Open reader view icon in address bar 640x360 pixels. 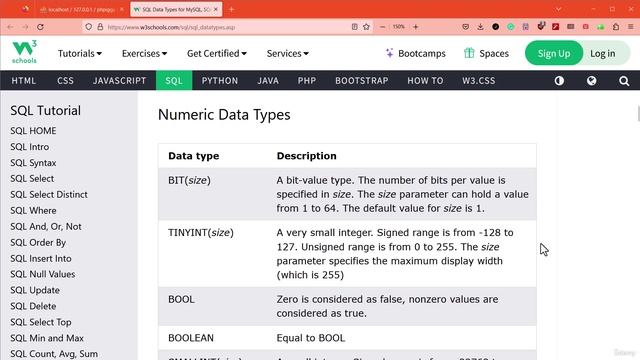pos(354,27)
